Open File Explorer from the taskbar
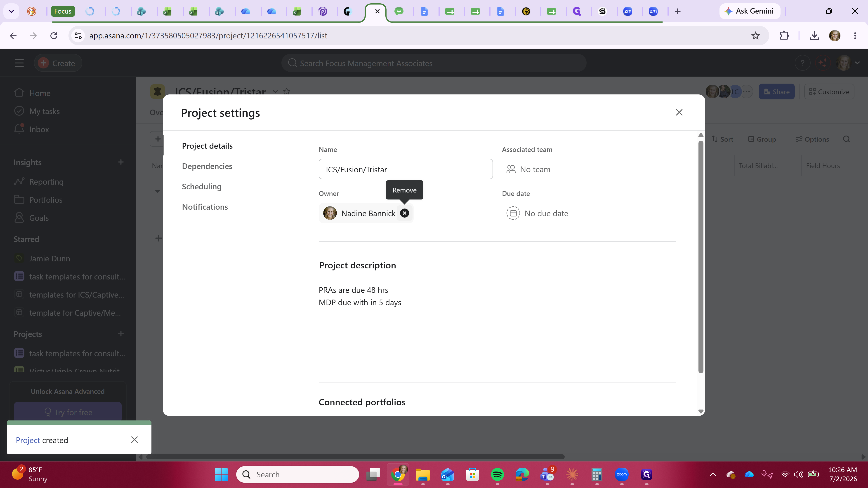 (x=422, y=474)
